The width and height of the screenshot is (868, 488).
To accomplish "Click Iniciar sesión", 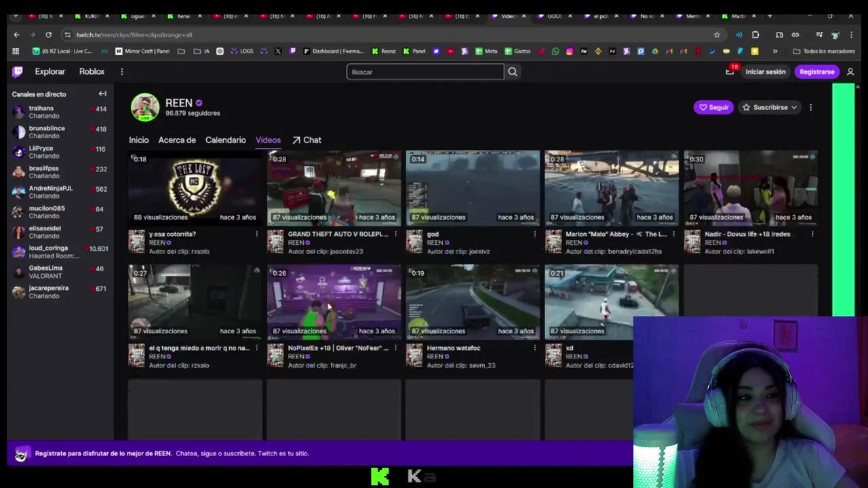I will pos(766,72).
